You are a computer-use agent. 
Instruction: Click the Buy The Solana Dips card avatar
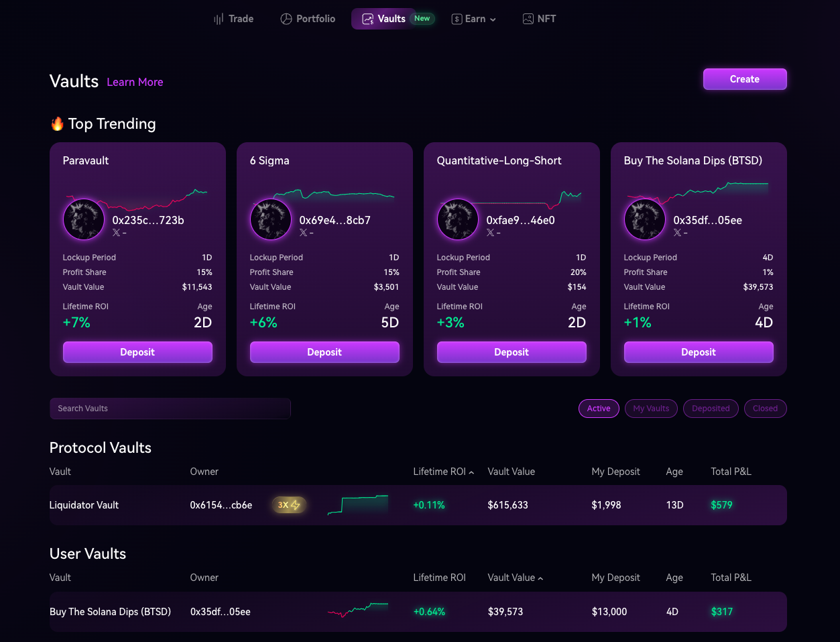pos(645,219)
